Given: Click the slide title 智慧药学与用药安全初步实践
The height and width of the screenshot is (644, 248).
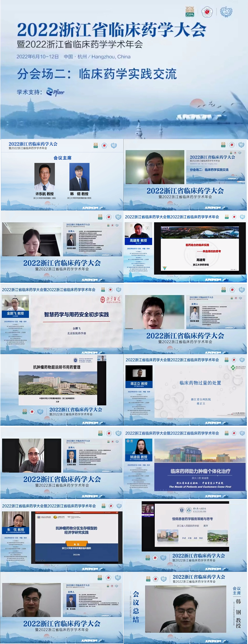Looking at the screenshot, I should pos(76,315).
